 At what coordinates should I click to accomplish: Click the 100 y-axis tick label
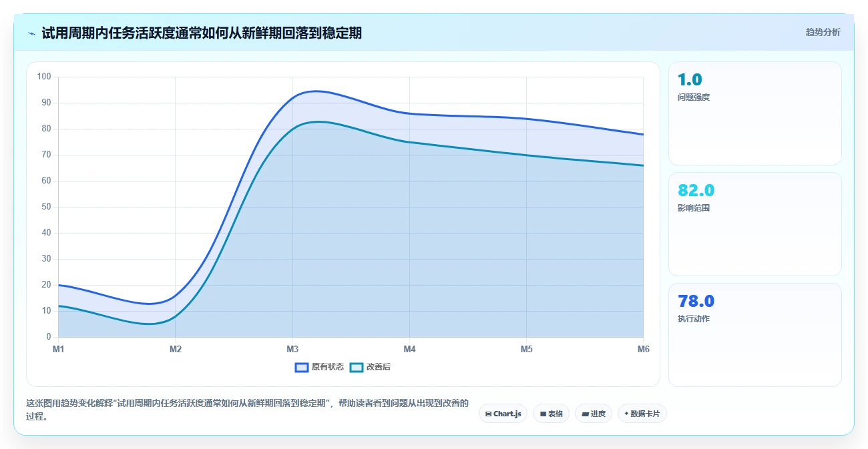[44, 77]
